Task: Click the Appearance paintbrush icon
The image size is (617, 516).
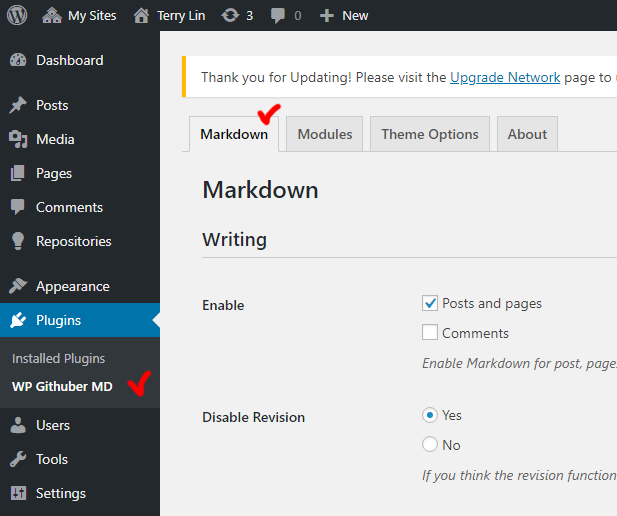Action: tap(18, 286)
